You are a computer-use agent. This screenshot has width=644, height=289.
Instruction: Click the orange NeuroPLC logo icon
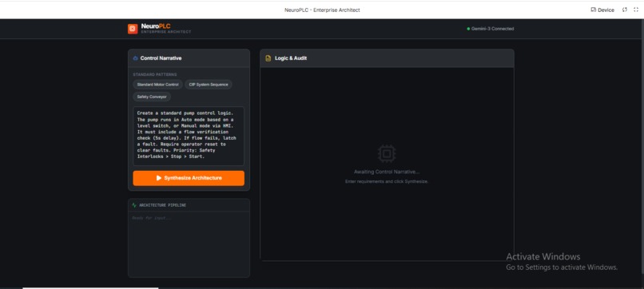(133, 29)
